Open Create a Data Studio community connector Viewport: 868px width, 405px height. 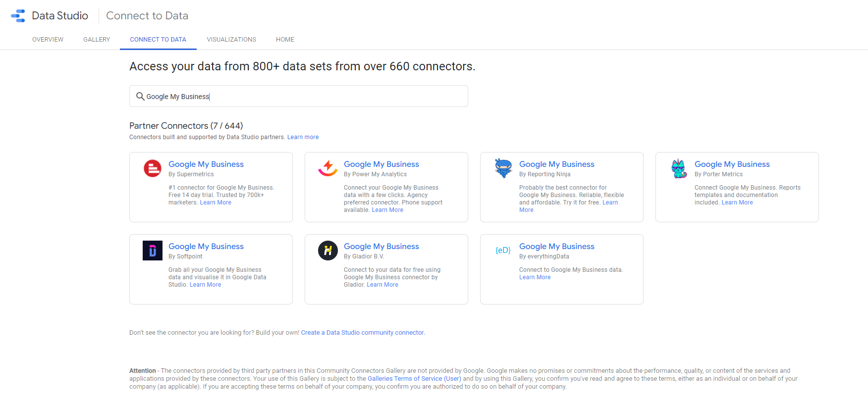362,333
